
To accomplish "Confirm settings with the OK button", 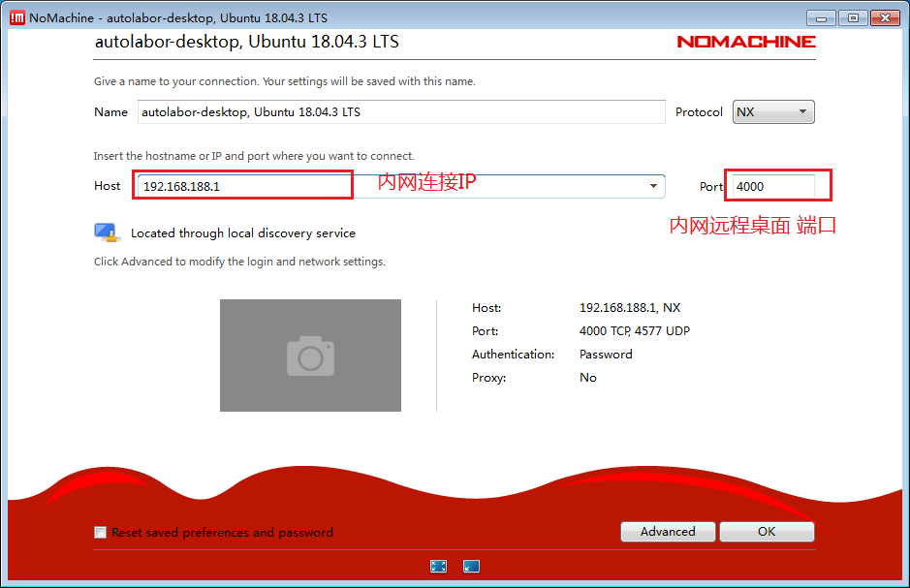I will click(767, 532).
